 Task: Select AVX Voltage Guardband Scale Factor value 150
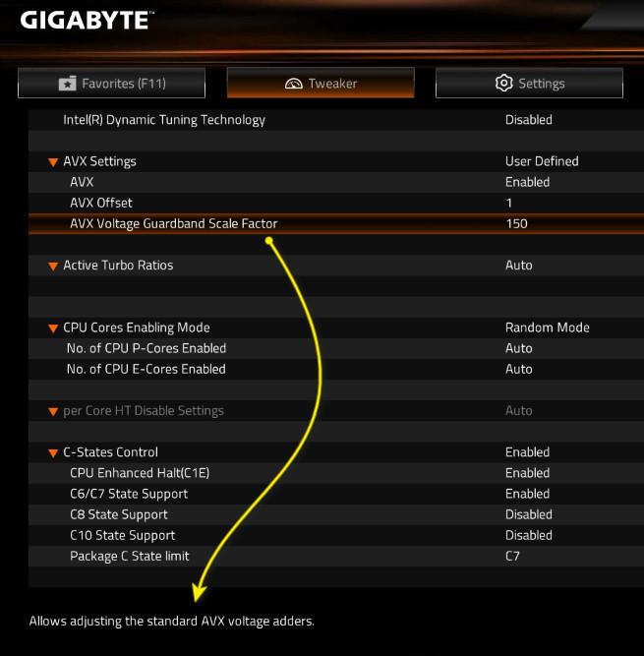516,223
